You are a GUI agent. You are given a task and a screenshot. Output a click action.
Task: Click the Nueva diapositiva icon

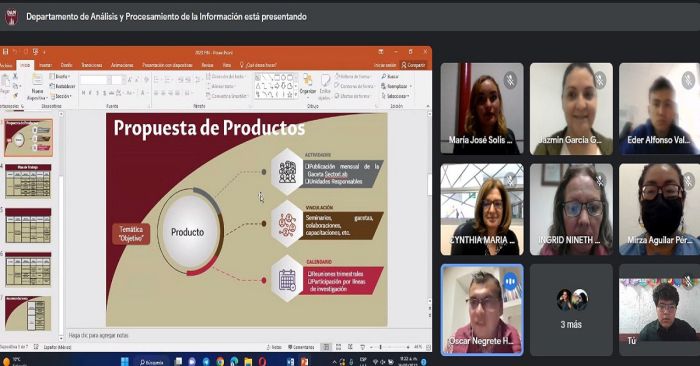click(x=37, y=81)
